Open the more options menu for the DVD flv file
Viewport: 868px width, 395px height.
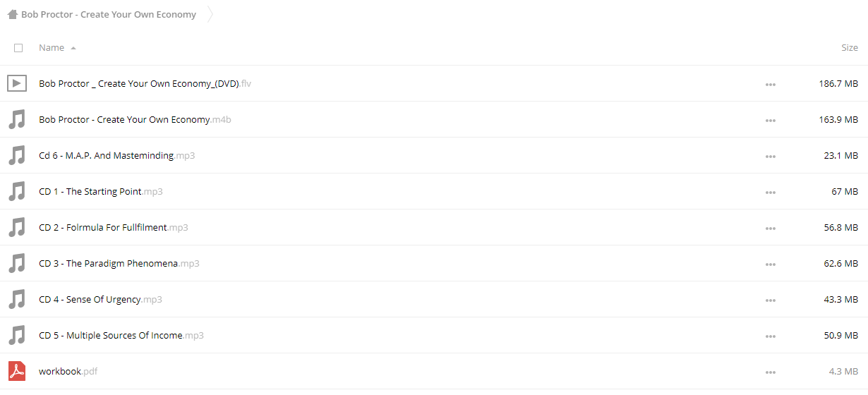tap(770, 84)
